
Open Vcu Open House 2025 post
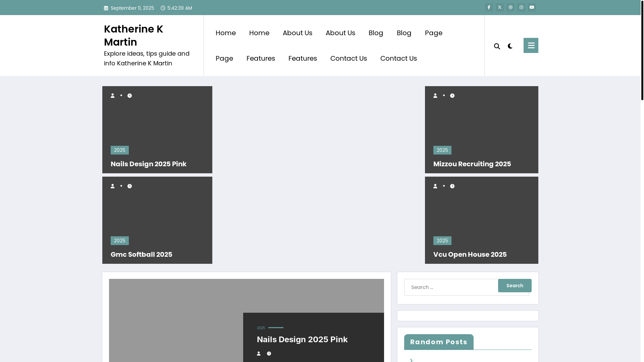[x=470, y=254]
